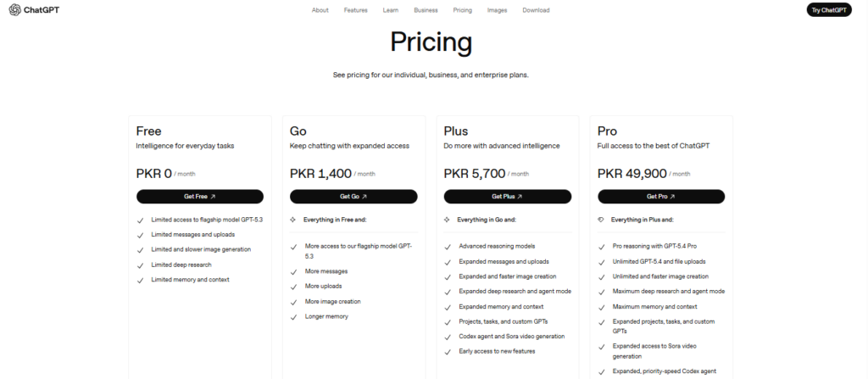This screenshot has height=379, width=868.
Task: Click sparkle icon beside Everything in Free
Action: 292,219
